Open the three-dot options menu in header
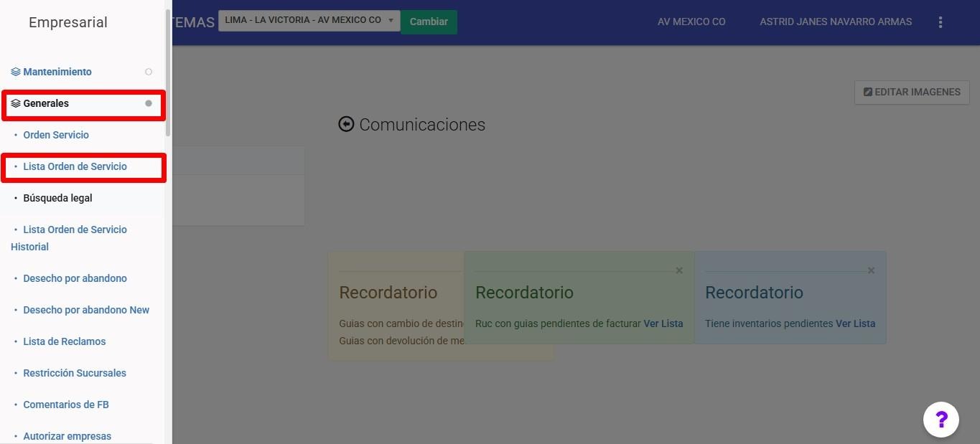The width and height of the screenshot is (980, 444). (940, 22)
